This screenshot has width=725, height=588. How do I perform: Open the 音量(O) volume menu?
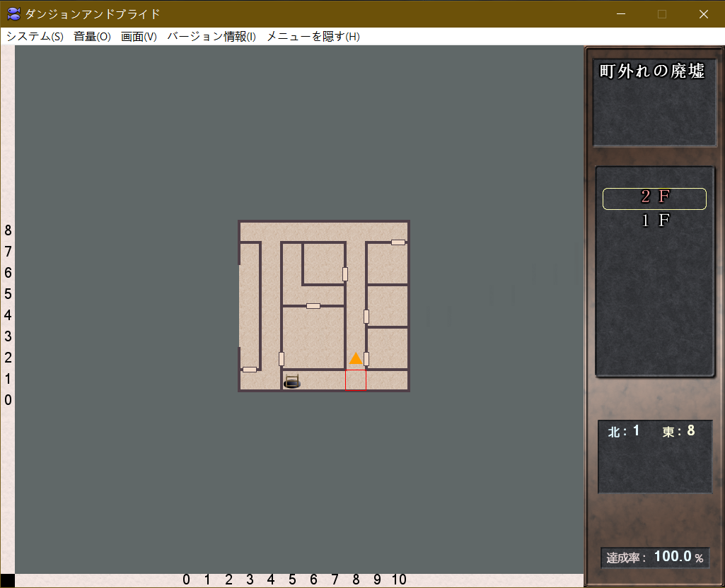92,37
